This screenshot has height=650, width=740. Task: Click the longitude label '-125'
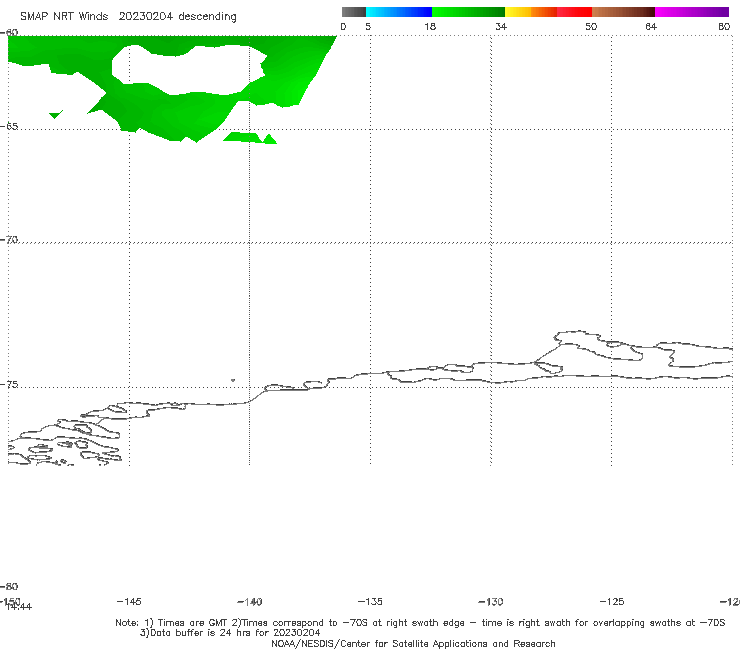coord(612,601)
